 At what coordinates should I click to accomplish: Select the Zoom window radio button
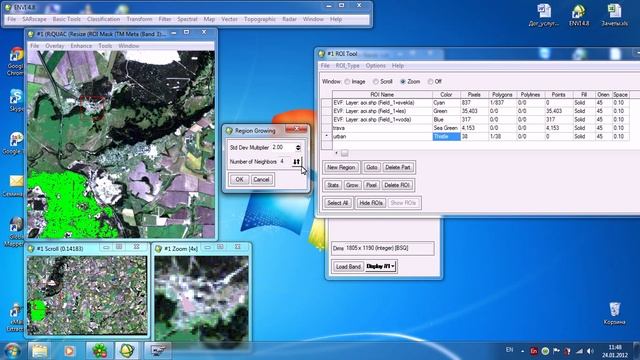tap(403, 82)
